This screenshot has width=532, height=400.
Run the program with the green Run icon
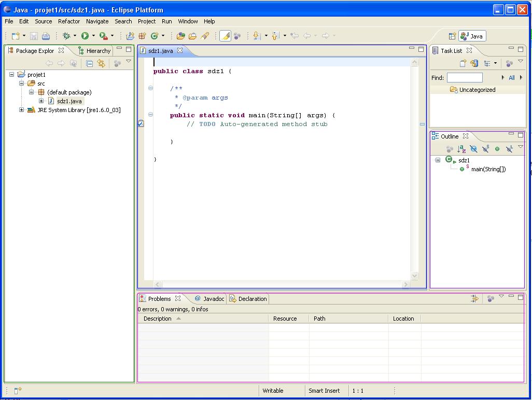(x=85, y=36)
